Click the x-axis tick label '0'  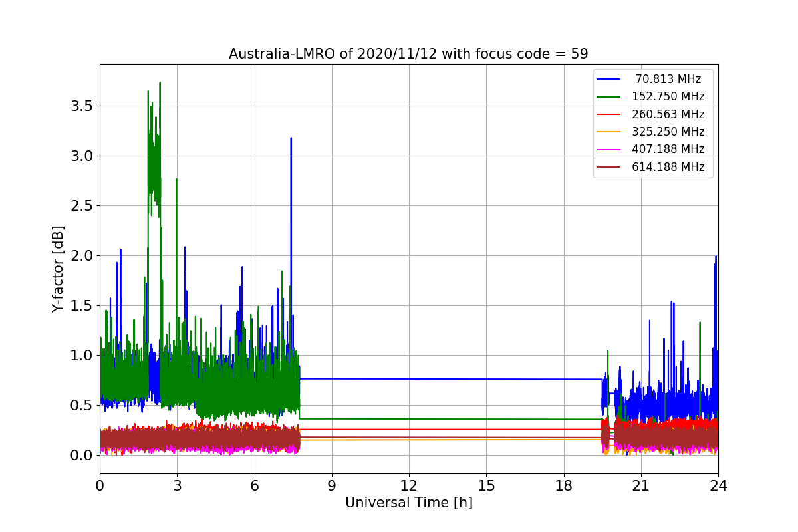100,486
